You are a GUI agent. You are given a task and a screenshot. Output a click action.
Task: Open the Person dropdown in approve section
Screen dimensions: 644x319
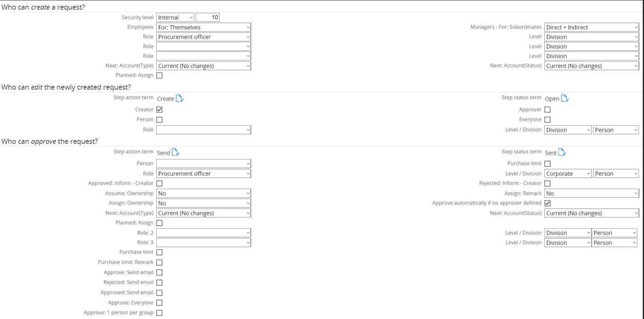tap(203, 164)
